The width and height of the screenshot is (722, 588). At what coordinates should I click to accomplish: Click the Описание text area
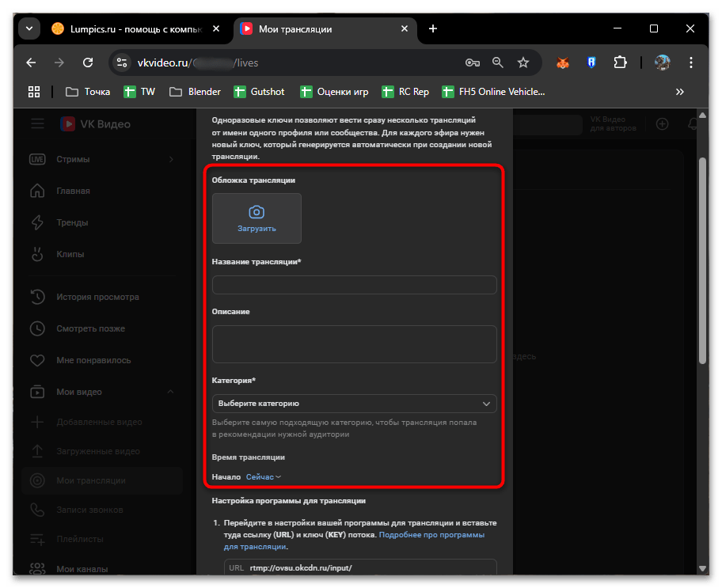click(354, 343)
